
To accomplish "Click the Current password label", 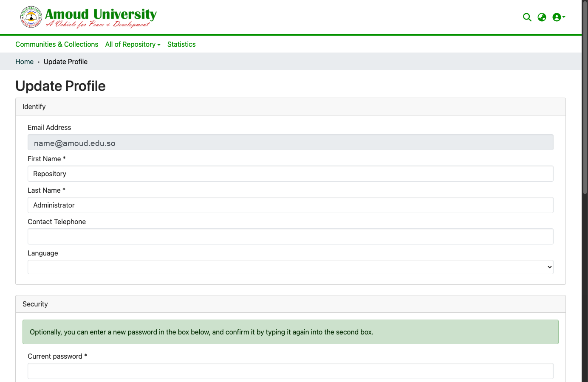I will coord(57,356).
